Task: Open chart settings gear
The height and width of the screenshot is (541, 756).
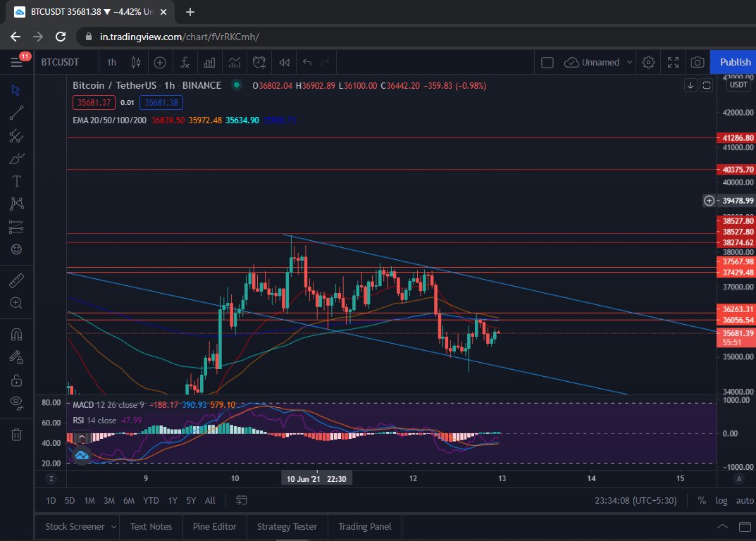Action: (x=648, y=62)
